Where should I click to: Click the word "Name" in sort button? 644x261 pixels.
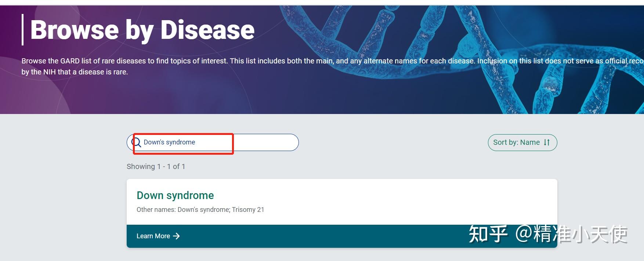pyautogui.click(x=530, y=143)
